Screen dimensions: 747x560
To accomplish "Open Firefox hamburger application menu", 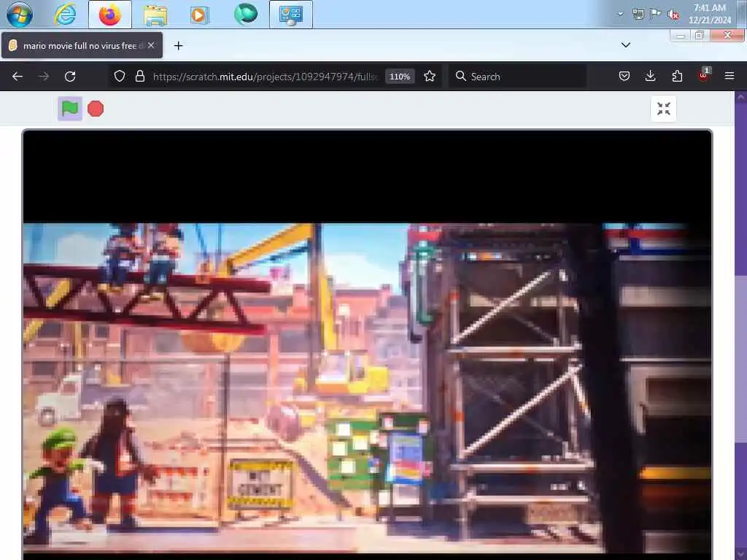I will 729,76.
